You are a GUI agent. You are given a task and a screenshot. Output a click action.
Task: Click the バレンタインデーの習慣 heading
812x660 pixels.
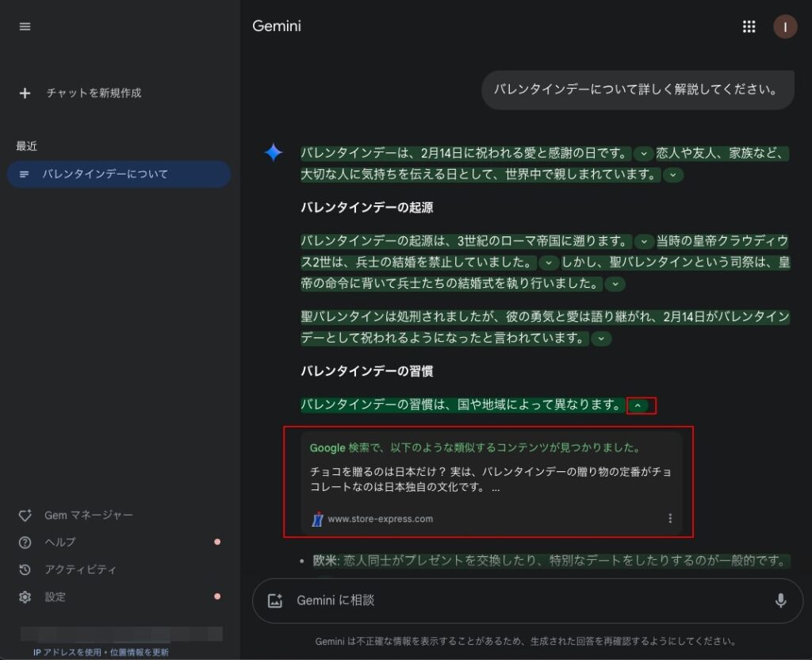click(x=367, y=371)
